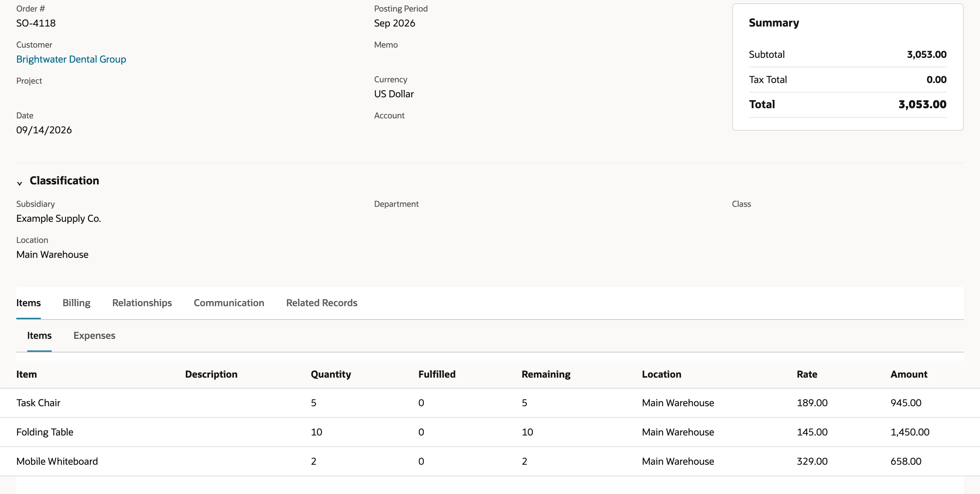980x494 pixels.
Task: Switch to the Relationships tab
Action: [x=142, y=303]
